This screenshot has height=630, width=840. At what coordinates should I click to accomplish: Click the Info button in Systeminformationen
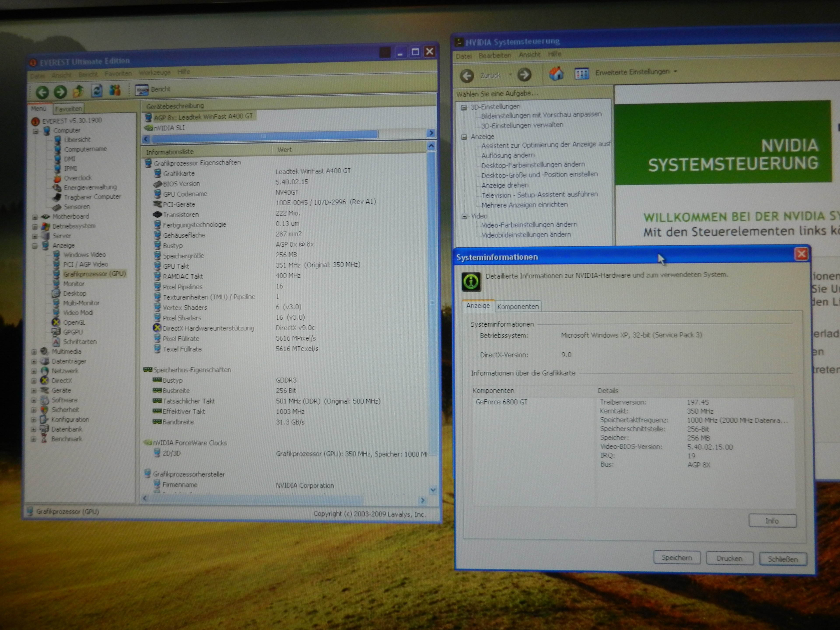click(x=772, y=521)
